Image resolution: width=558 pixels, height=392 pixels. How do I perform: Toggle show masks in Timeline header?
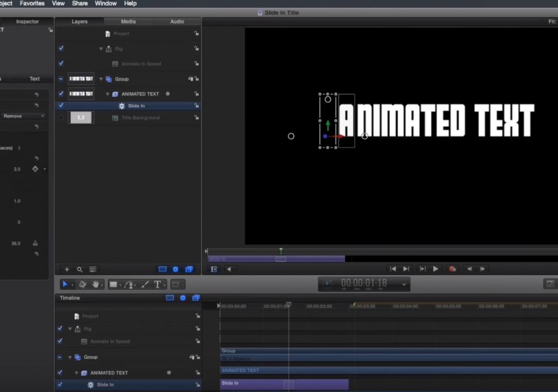170,298
